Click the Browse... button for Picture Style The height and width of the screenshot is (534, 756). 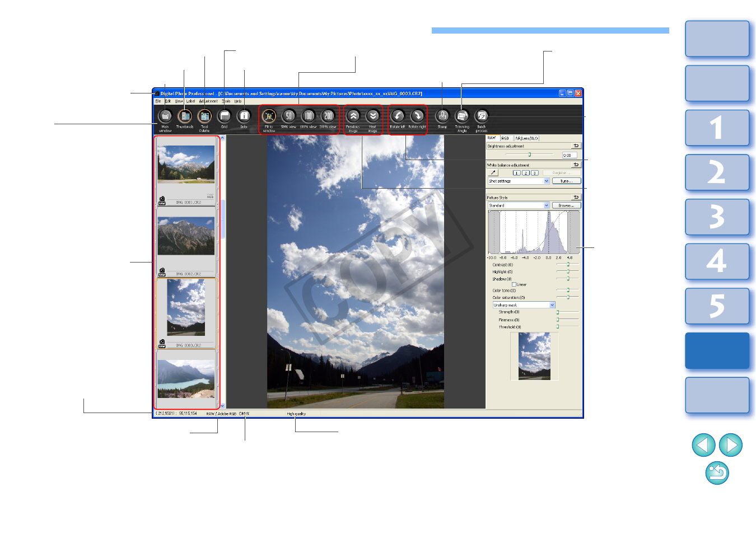coord(566,205)
